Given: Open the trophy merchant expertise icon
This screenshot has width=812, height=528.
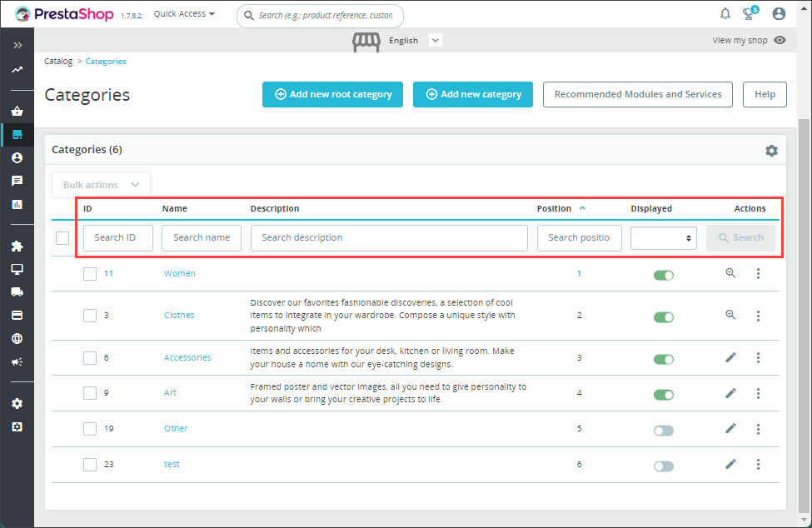Looking at the screenshot, I should (750, 13).
